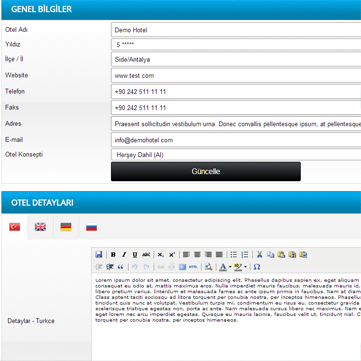Switch to the Russian flag tab

pos(91,227)
